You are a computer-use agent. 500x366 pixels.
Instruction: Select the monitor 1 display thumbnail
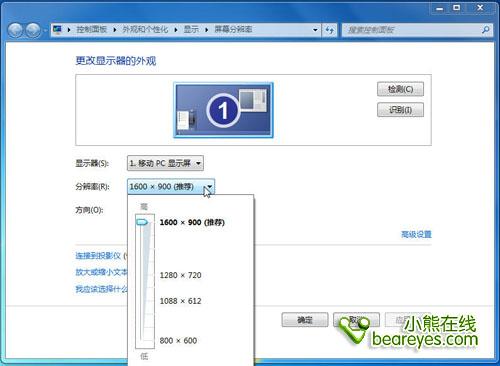(x=223, y=110)
